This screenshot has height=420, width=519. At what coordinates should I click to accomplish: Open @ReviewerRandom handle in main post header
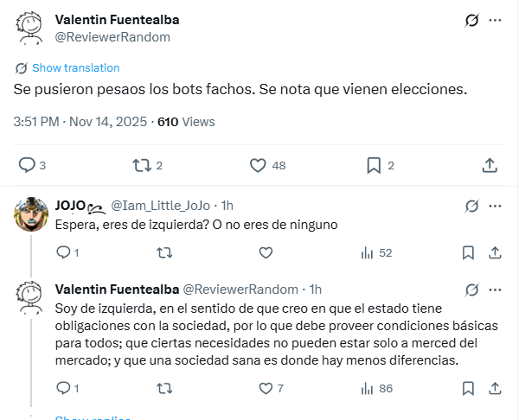(x=112, y=37)
